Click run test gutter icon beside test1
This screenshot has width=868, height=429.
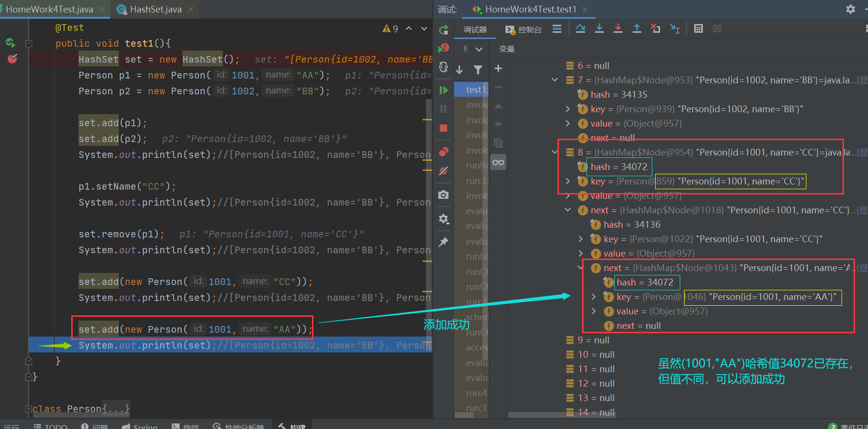11,43
